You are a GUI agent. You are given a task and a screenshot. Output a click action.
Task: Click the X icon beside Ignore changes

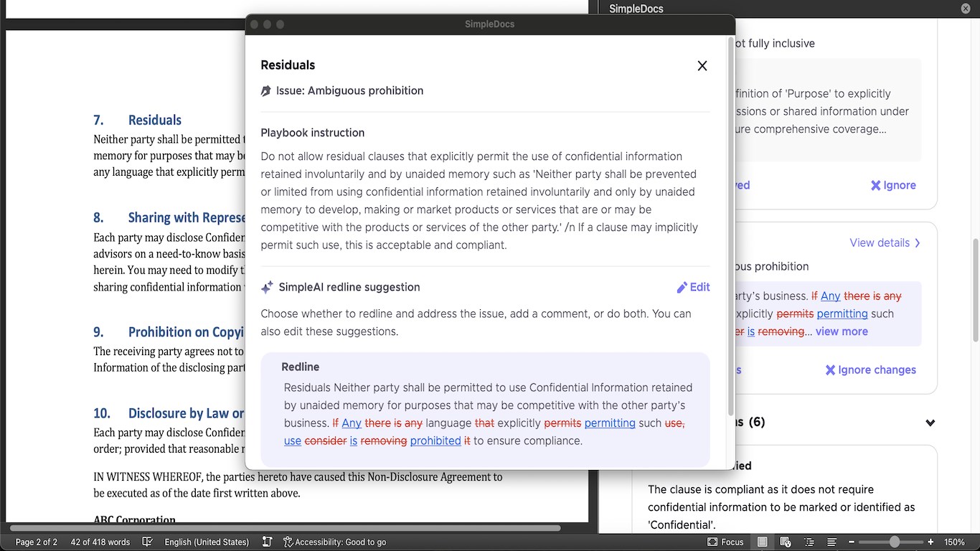(830, 370)
